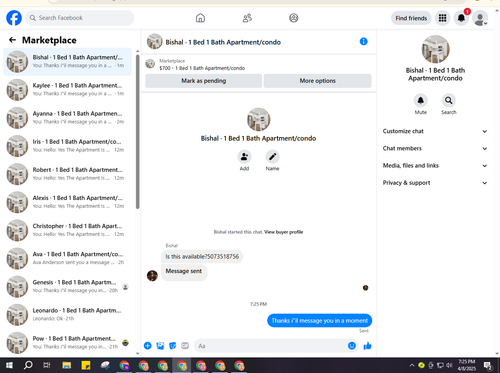Open Windows action center notification icon
500x373 pixels.
point(488,365)
